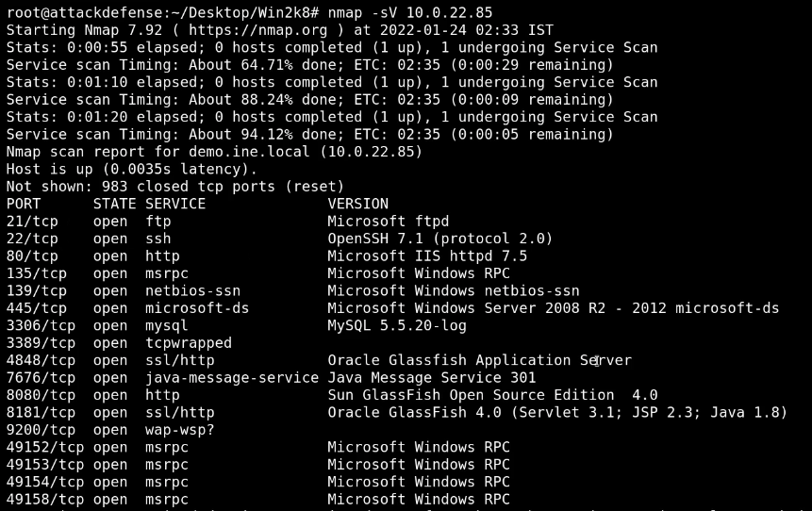Click the STATE column header
Screen dimensions: 812x511
(114, 204)
